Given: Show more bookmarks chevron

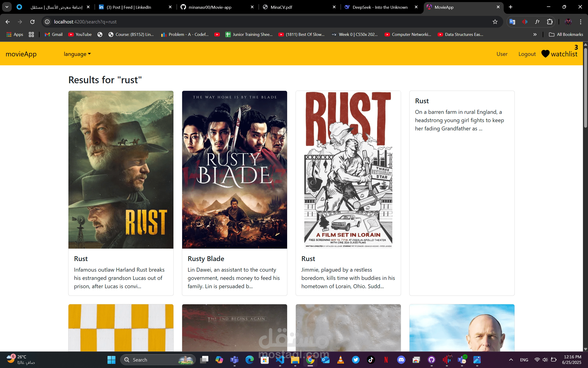Looking at the screenshot, I should 535,34.
